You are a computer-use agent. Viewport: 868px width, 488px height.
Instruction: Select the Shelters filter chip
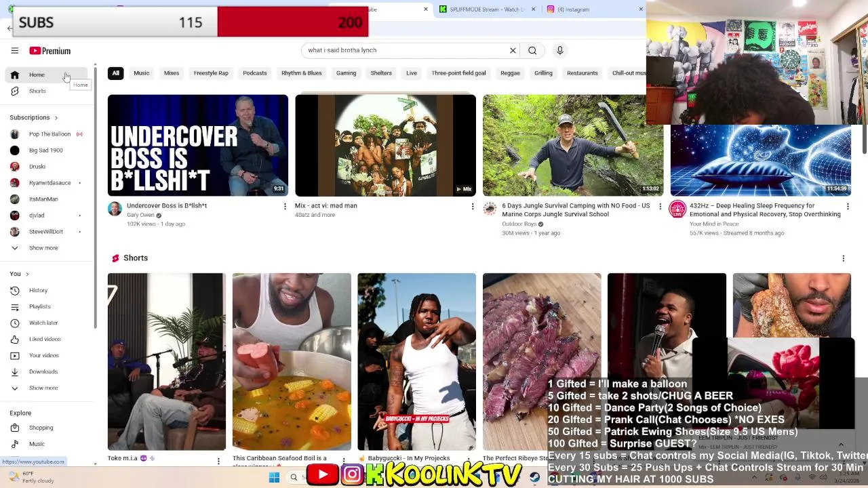[x=381, y=73]
